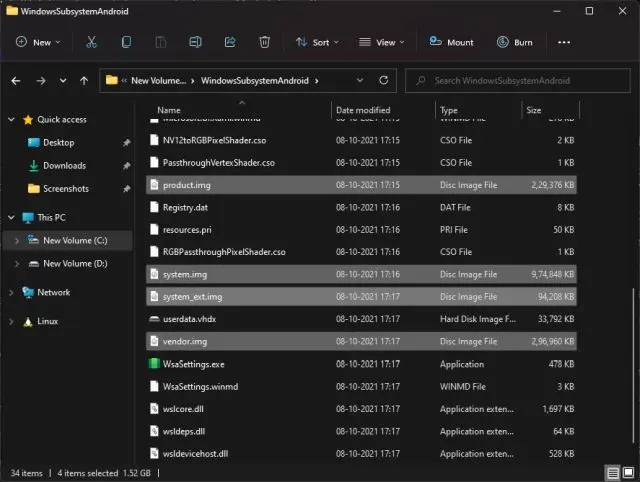Image resolution: width=640 pixels, height=482 pixels.
Task: Open the New item menu
Action: pos(38,42)
